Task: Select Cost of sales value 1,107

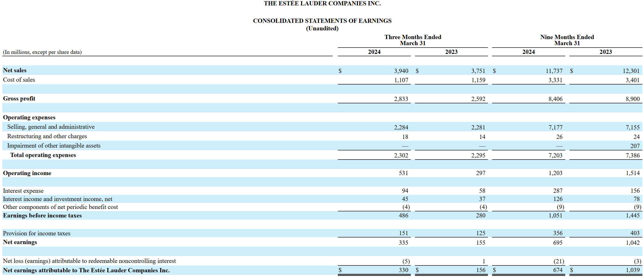Action: click(401, 80)
